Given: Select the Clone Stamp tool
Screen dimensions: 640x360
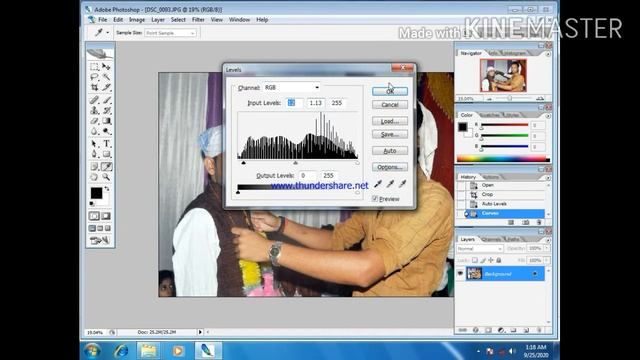Looking at the screenshot, I should click(94, 111).
